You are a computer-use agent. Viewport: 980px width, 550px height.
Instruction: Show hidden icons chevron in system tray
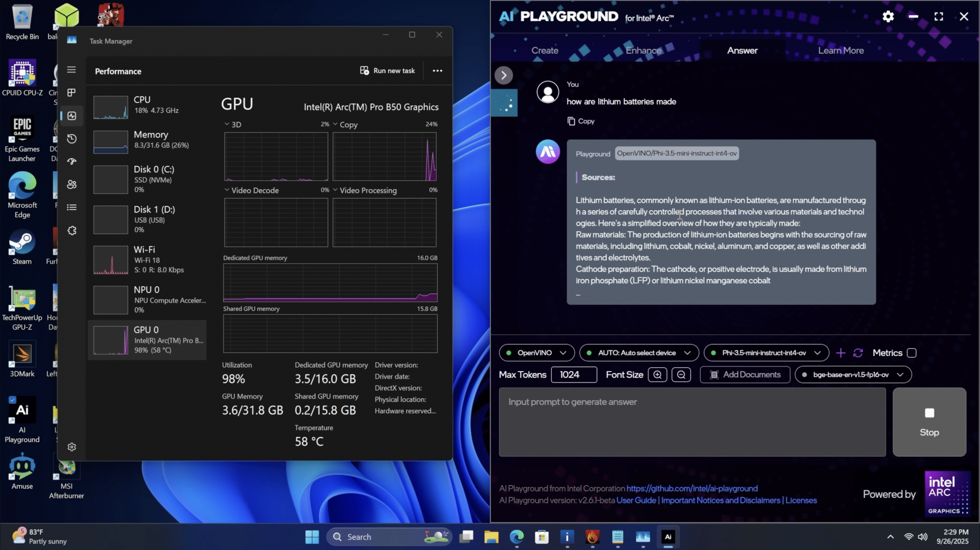coord(890,537)
